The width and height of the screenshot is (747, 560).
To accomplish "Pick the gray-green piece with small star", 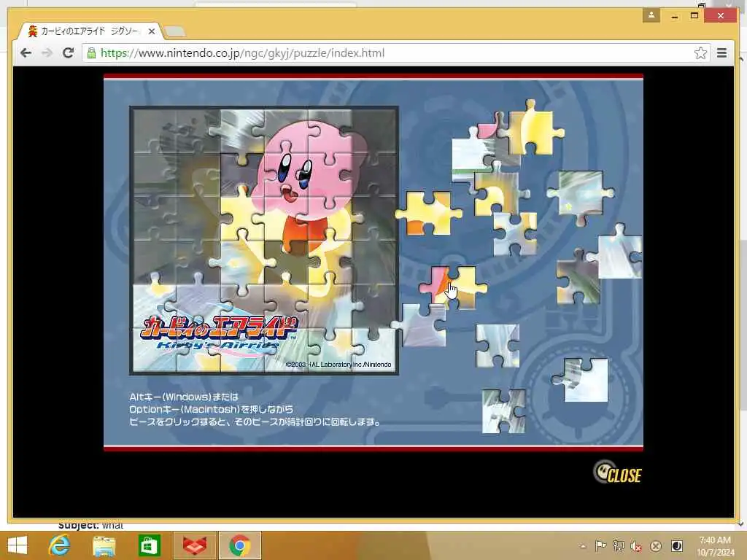I will tap(581, 195).
